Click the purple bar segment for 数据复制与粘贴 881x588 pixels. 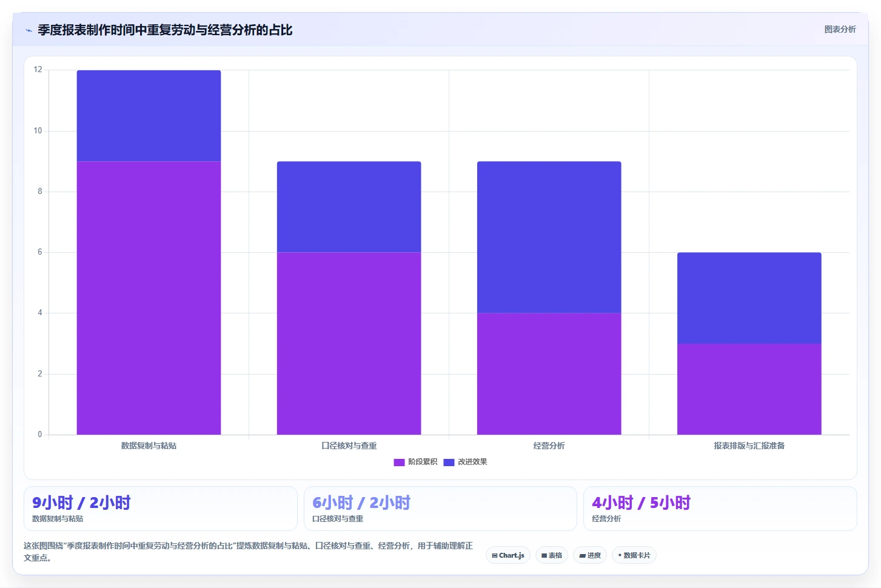(x=149, y=298)
